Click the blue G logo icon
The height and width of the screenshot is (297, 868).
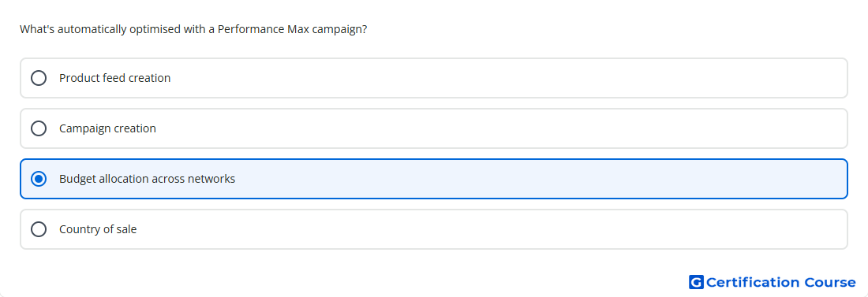(x=696, y=282)
